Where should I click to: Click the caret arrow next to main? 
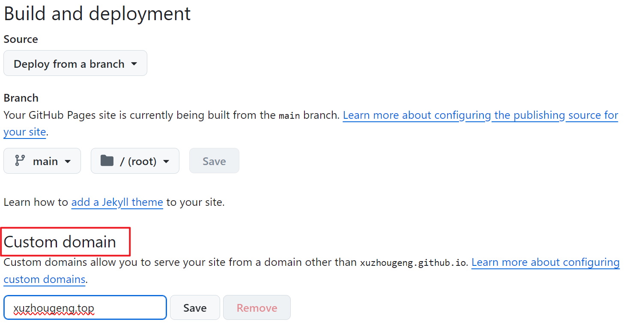pos(68,162)
